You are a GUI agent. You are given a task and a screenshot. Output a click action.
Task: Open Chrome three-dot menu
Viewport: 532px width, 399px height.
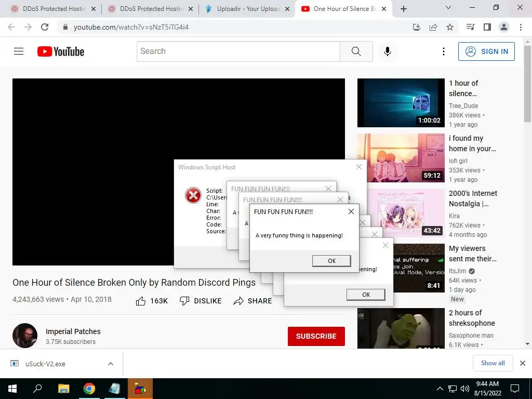click(521, 27)
